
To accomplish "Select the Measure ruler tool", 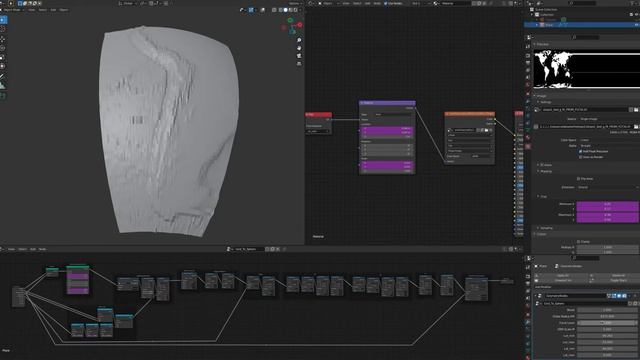I will tap(2, 86).
